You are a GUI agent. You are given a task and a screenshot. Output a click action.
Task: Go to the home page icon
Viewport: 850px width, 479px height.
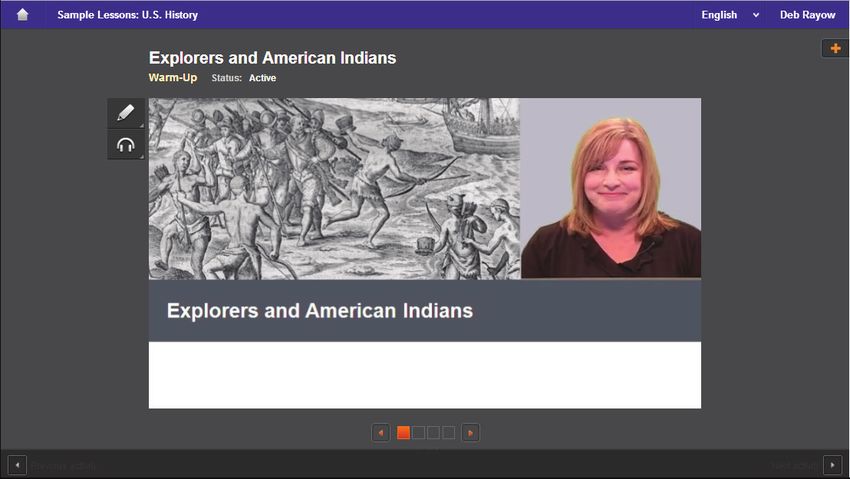pyautogui.click(x=22, y=15)
